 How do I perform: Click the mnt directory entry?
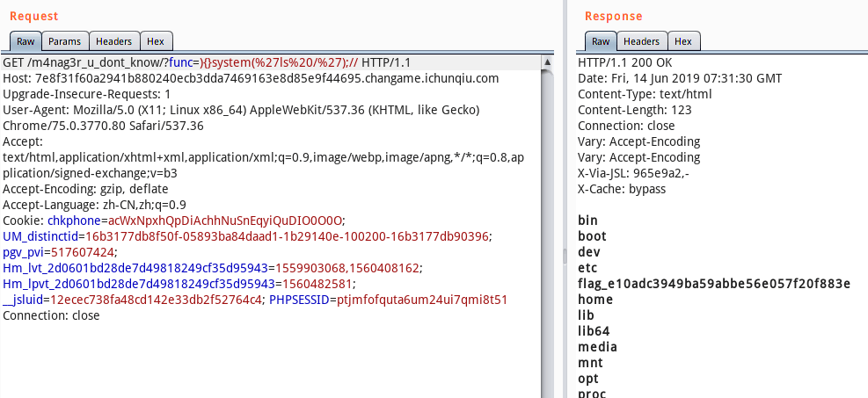coord(591,363)
